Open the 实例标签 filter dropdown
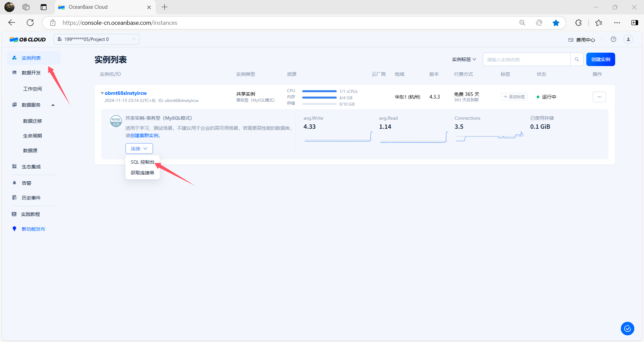 pyautogui.click(x=464, y=59)
